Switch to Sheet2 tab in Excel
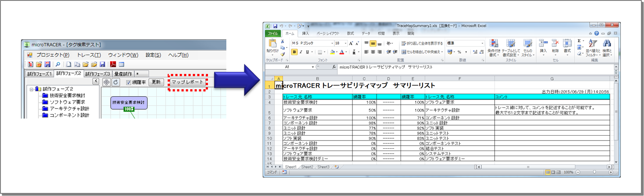 [x=307, y=167]
